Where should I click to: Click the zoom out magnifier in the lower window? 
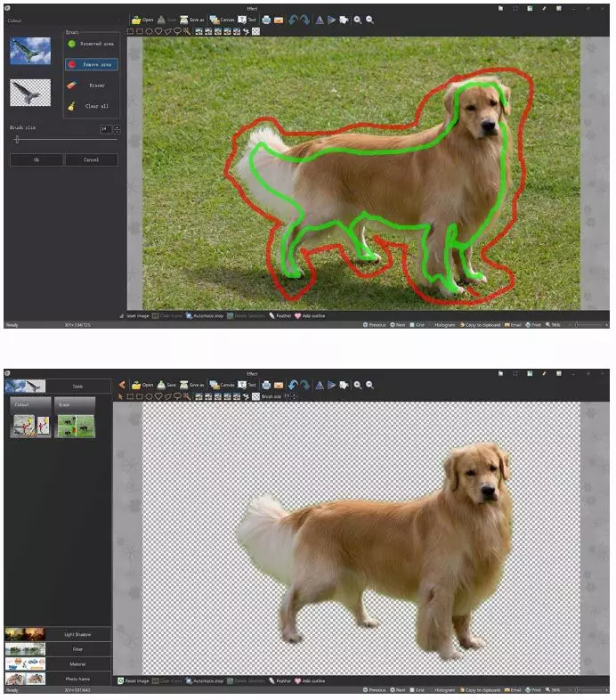[x=369, y=385]
